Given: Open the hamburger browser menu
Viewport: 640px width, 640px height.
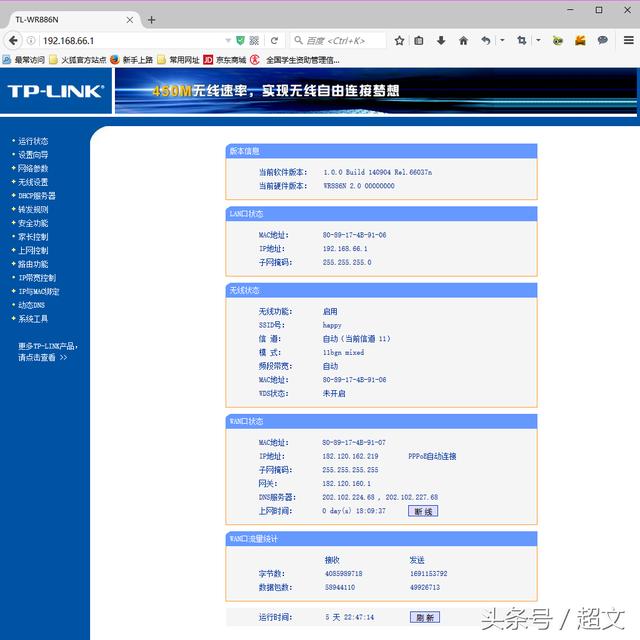Looking at the screenshot, I should coord(629,40).
